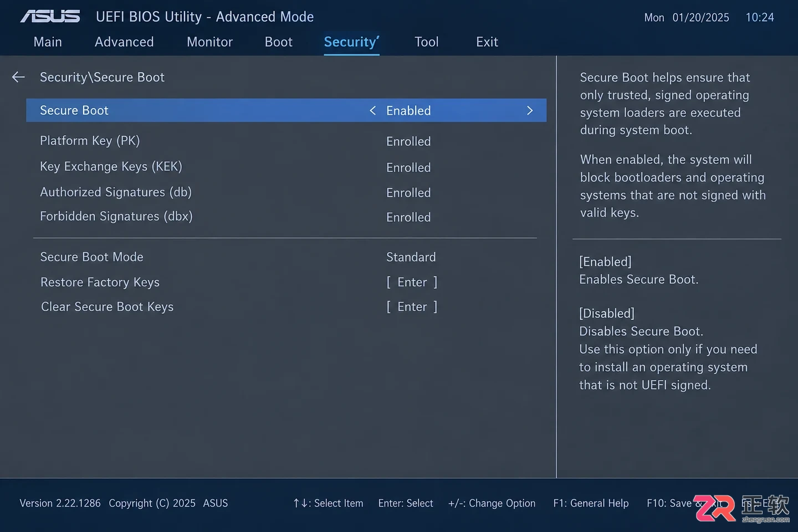Click the [Disabled] help heading
The width and height of the screenshot is (798, 532).
coord(607,314)
